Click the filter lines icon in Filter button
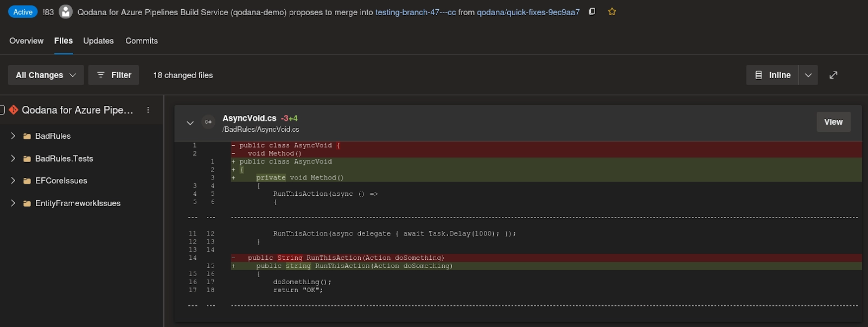Screen dimensions: 868x327 tap(100, 75)
